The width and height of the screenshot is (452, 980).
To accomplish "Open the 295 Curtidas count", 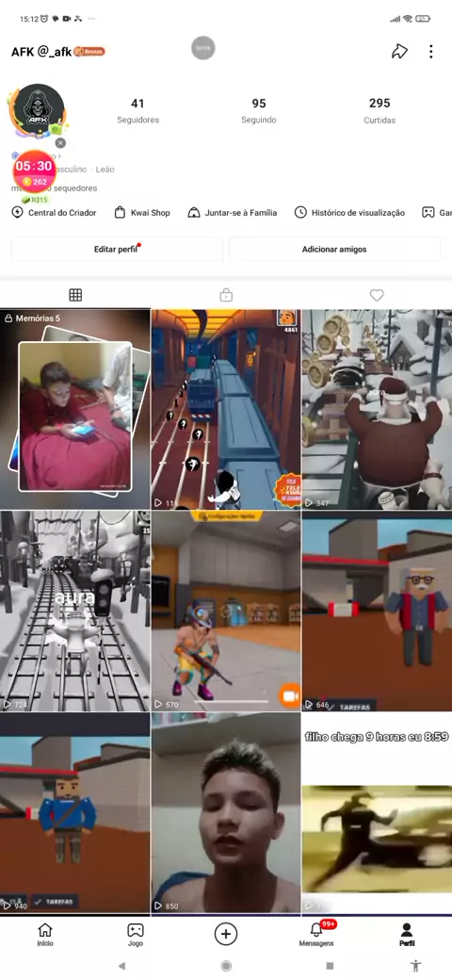I will 379,110.
